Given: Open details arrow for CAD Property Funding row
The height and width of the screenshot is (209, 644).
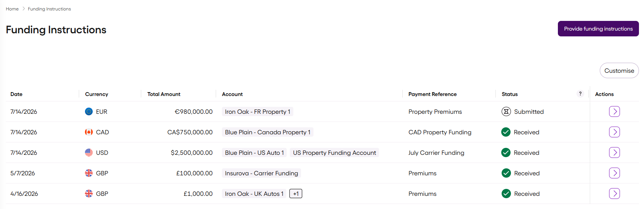Looking at the screenshot, I should pyautogui.click(x=614, y=132).
